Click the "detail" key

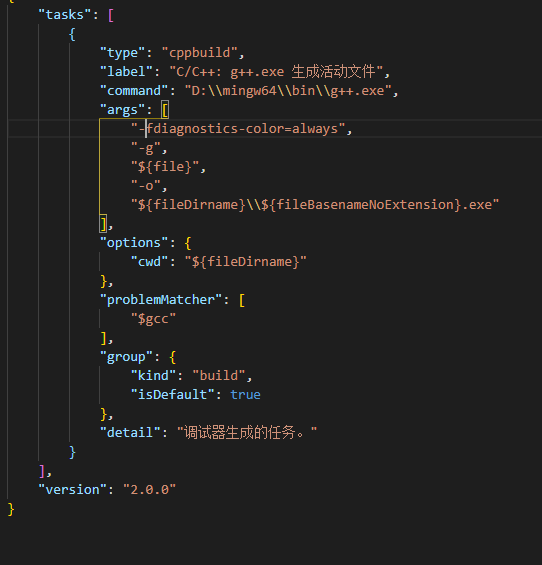click(x=130, y=432)
